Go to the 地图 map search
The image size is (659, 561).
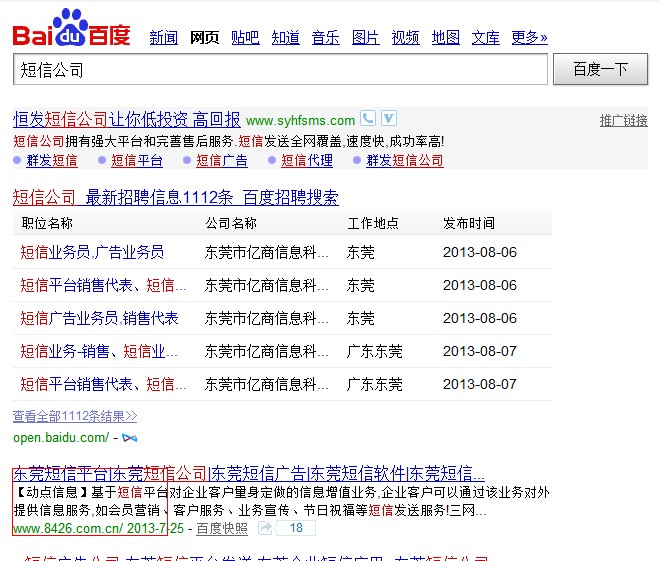(x=446, y=37)
